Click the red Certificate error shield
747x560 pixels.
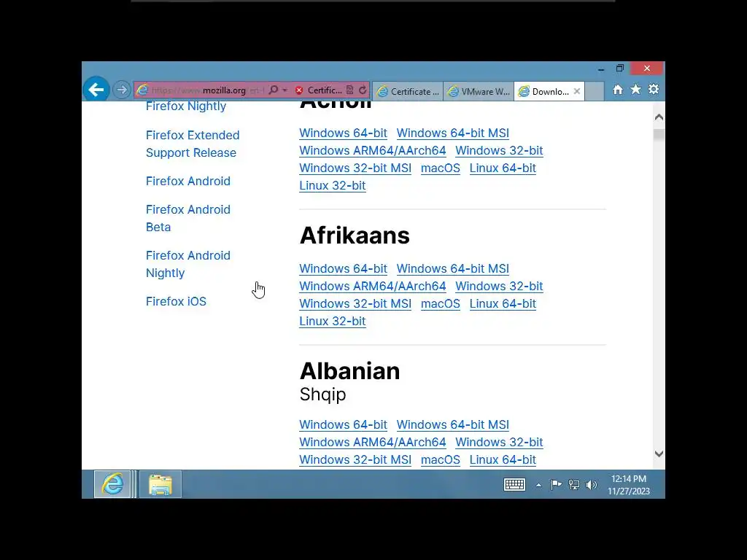(x=298, y=90)
